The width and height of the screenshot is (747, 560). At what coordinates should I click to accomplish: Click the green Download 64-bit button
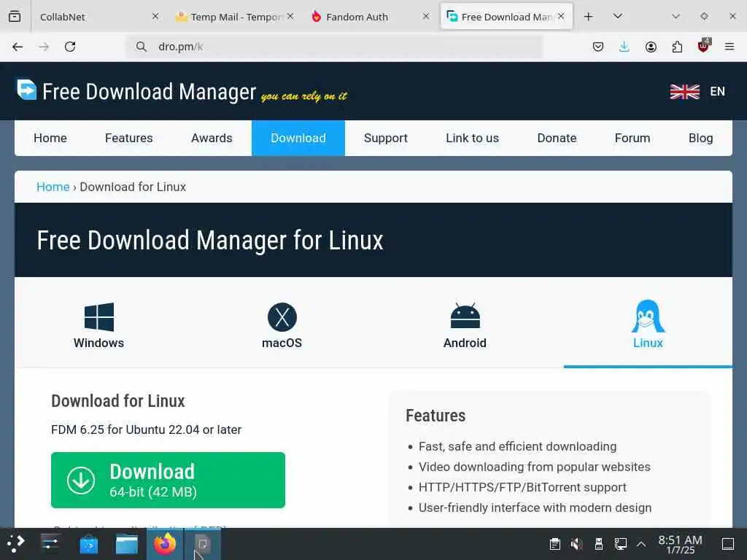click(x=168, y=480)
